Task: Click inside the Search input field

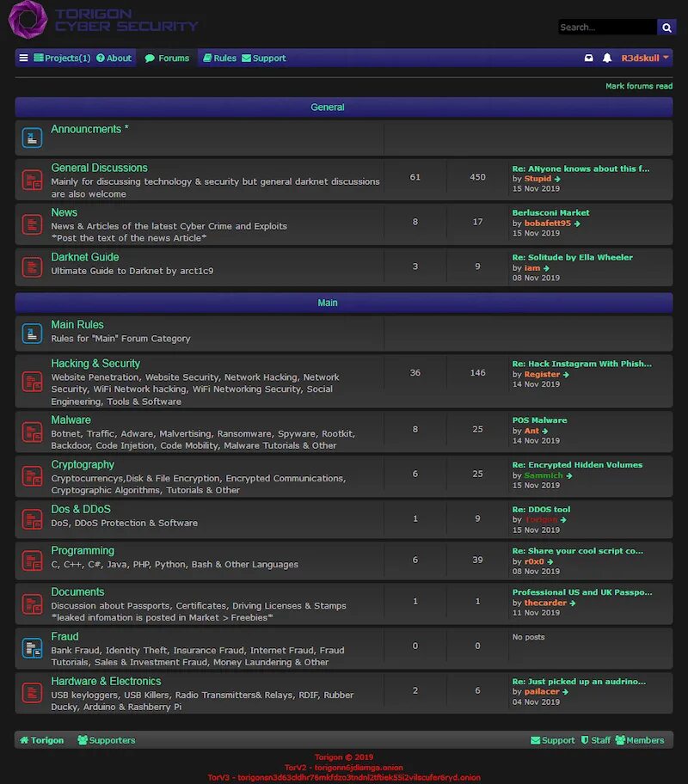Action: point(607,28)
